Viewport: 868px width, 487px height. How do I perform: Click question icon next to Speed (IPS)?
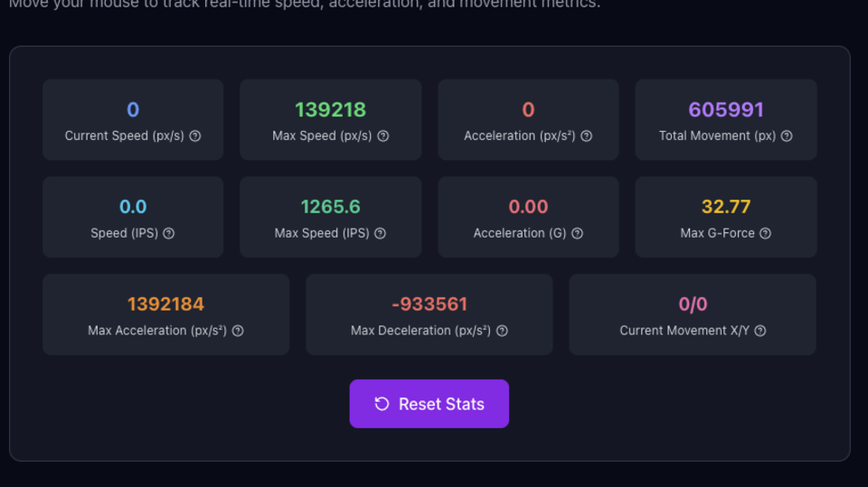coord(169,233)
